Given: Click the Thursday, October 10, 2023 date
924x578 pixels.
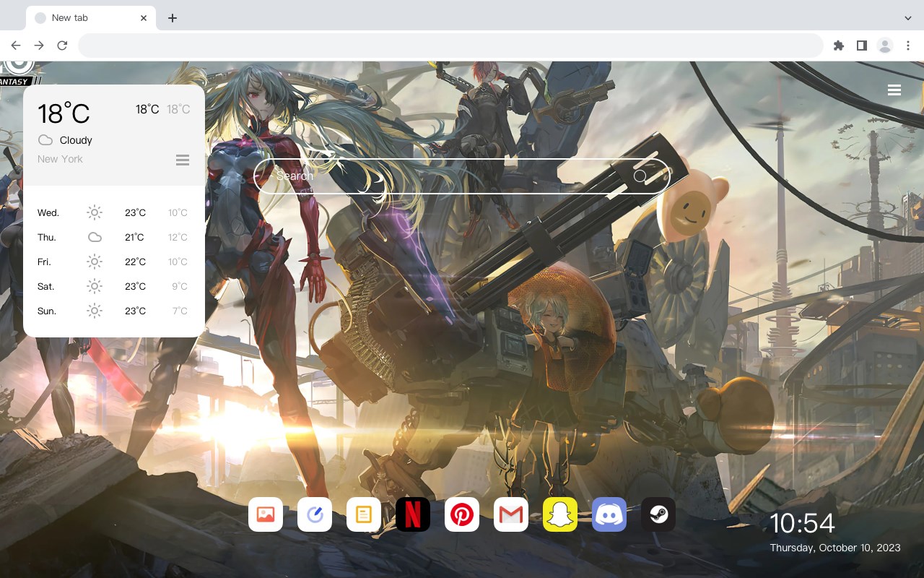Looking at the screenshot, I should pos(835,548).
